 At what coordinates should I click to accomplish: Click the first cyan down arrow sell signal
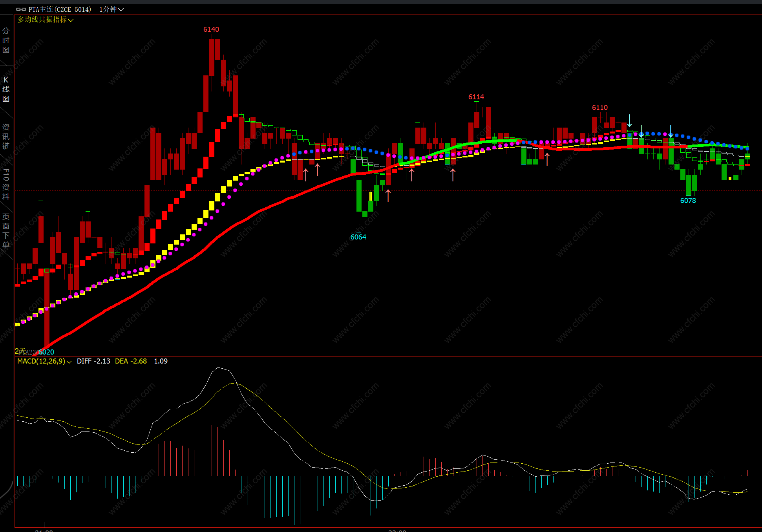(x=629, y=121)
